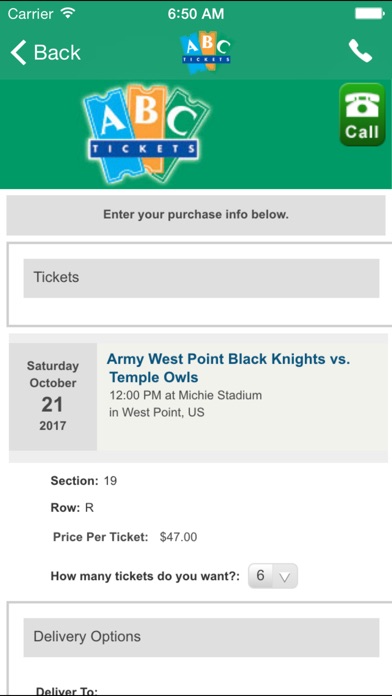Screen dimensions: 392x696
Task: Tap the large ABC Tickets banner logo
Action: pyautogui.click(x=147, y=134)
